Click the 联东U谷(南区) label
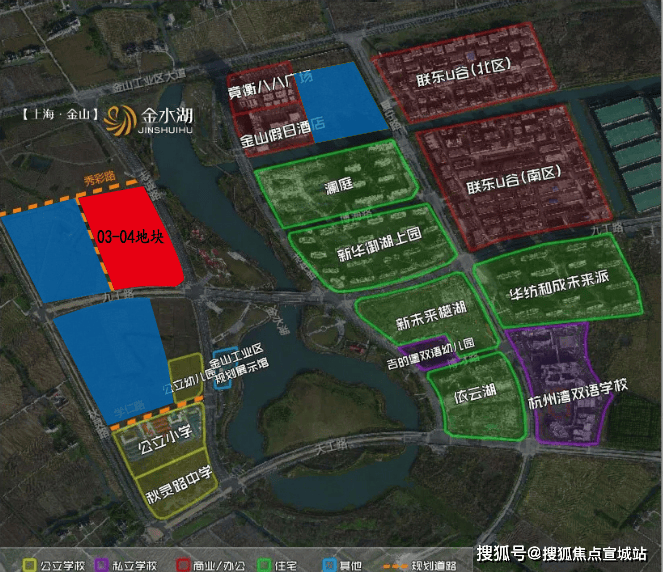 pyautogui.click(x=513, y=180)
